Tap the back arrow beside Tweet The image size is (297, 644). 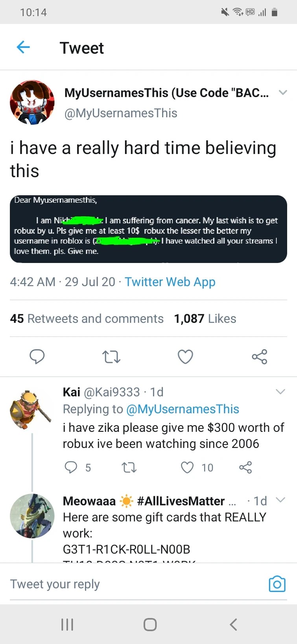coord(23,48)
